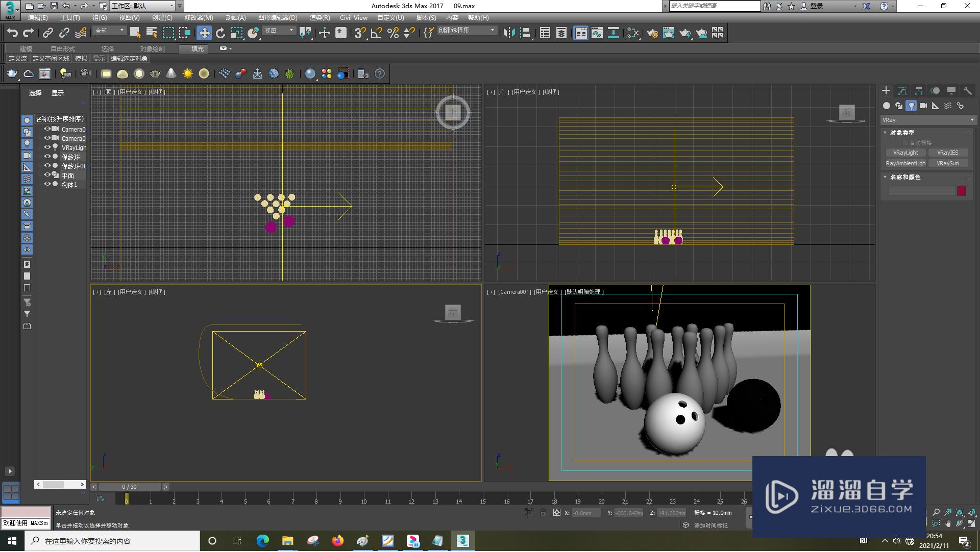This screenshot has width=980, height=552.
Task: Click the VRayIES create button
Action: click(x=948, y=153)
